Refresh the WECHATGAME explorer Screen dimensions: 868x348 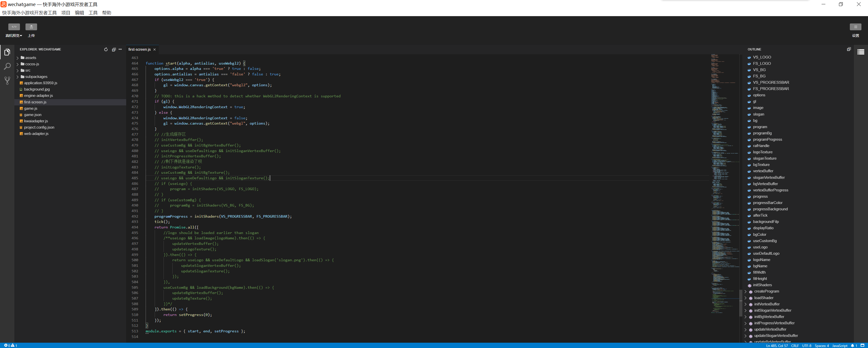pos(106,49)
